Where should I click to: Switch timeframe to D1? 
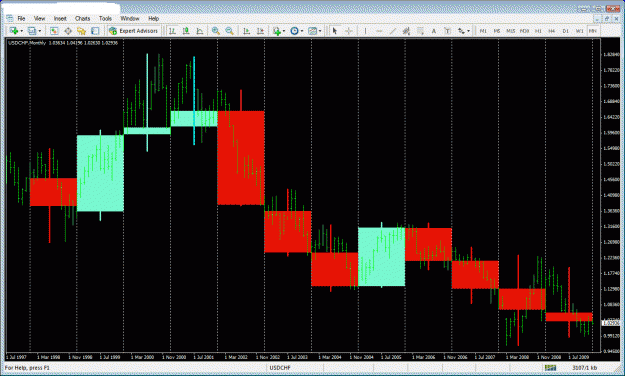[x=565, y=31]
